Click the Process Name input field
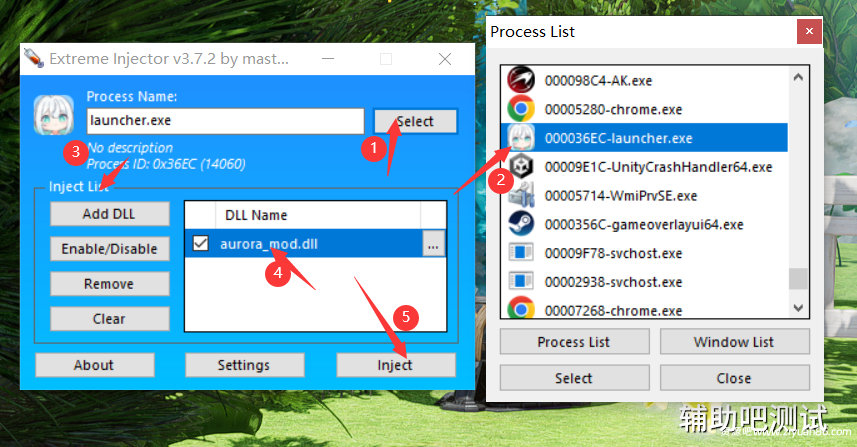The width and height of the screenshot is (857, 447). [224, 121]
